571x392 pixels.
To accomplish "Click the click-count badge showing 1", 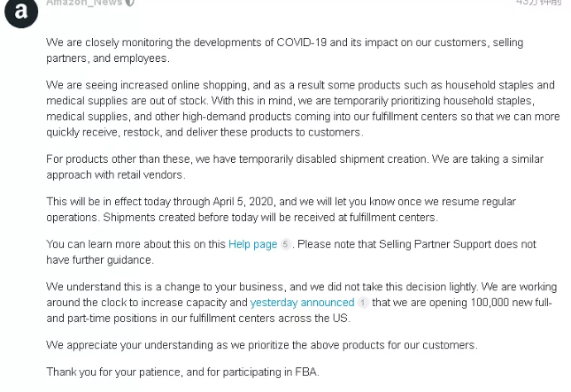I will (x=363, y=303).
